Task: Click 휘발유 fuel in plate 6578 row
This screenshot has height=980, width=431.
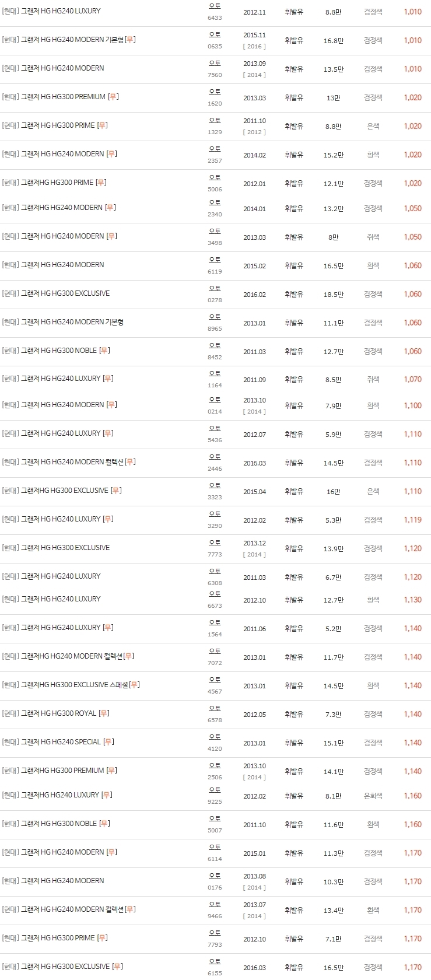Action: click(294, 715)
